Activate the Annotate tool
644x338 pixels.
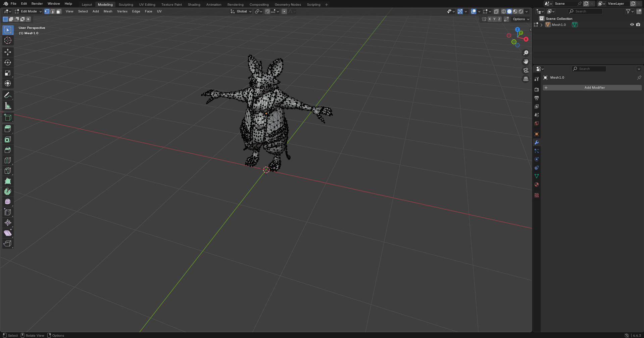click(8, 95)
